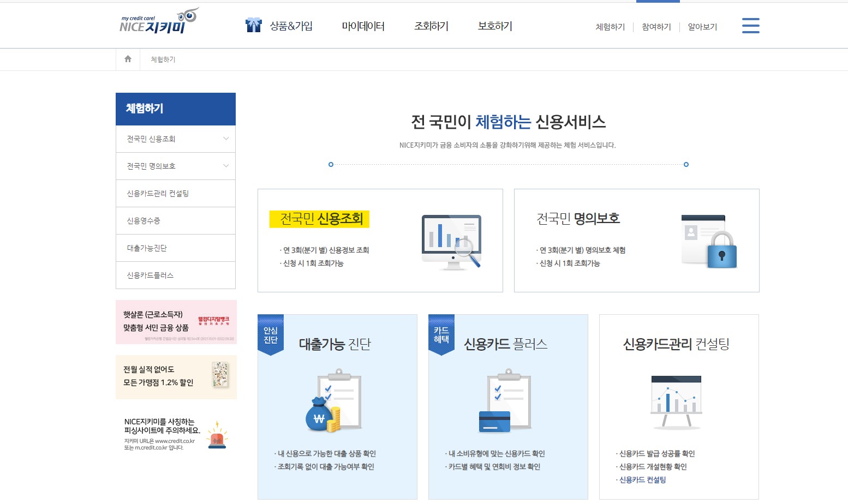Expand the 전국민 신용조회 sidebar chevron
Screen dimensions: 848x504
pyautogui.click(x=226, y=139)
